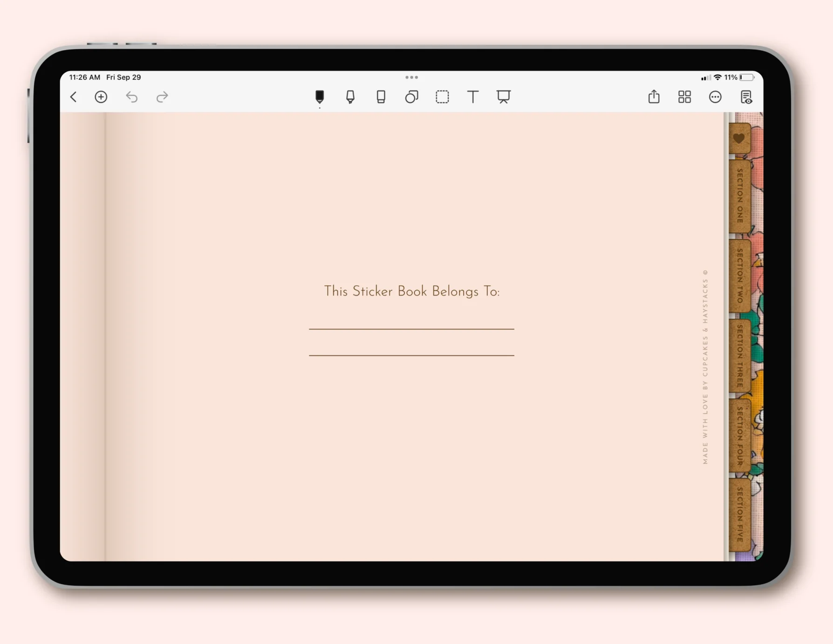Viewport: 833px width, 644px height.
Task: Toggle the read-only mode icon
Action: [746, 97]
